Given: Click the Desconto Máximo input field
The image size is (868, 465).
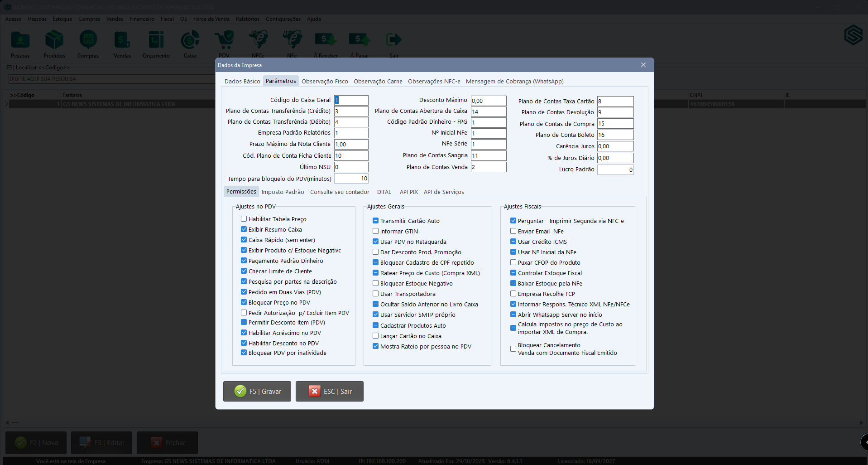Looking at the screenshot, I should pos(488,101).
